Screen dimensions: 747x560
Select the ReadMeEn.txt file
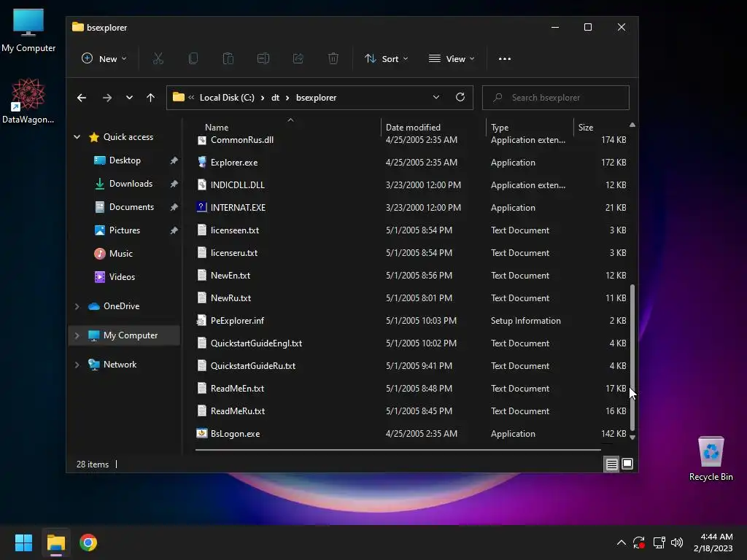tap(411, 388)
